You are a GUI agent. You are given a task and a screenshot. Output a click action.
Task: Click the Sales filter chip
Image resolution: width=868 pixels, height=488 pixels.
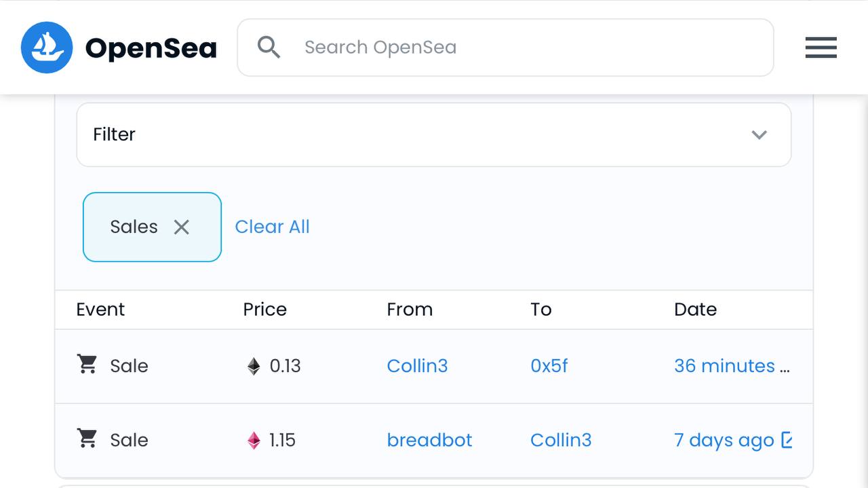click(x=152, y=227)
